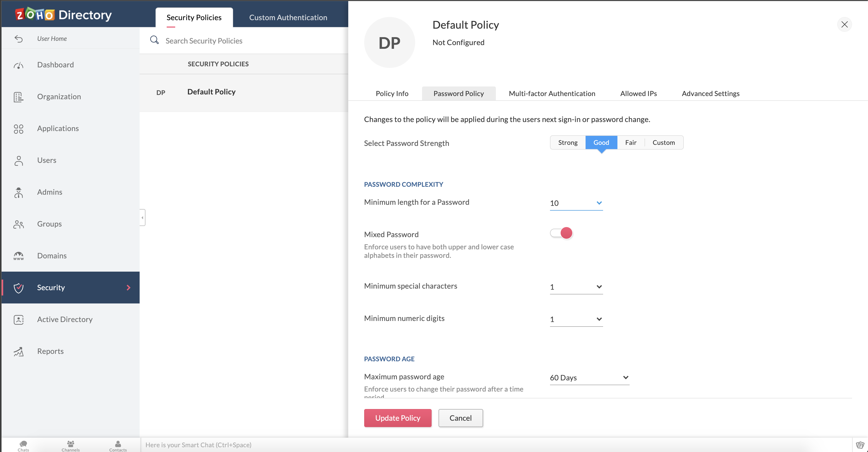Select Strong password strength option

coord(568,142)
